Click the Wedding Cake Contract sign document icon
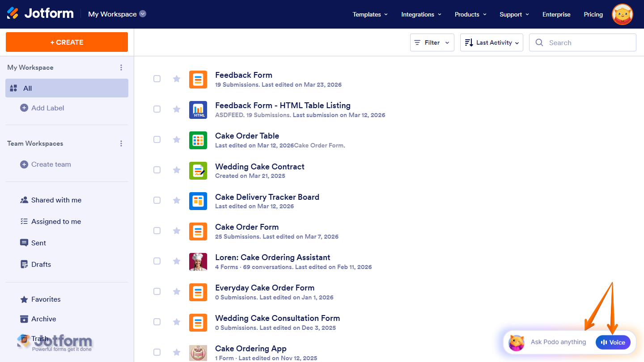Viewport: 644px width, 362px height. click(x=198, y=170)
